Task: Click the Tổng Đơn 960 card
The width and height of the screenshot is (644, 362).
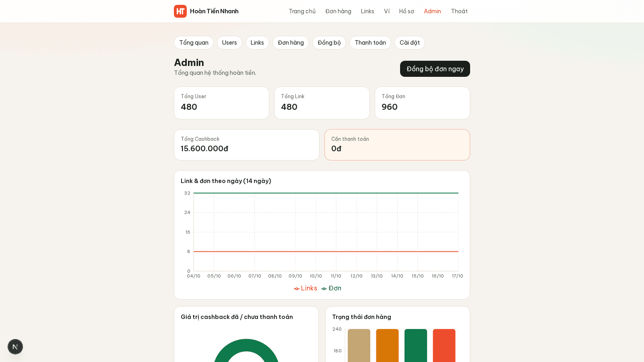Action: coord(422,103)
